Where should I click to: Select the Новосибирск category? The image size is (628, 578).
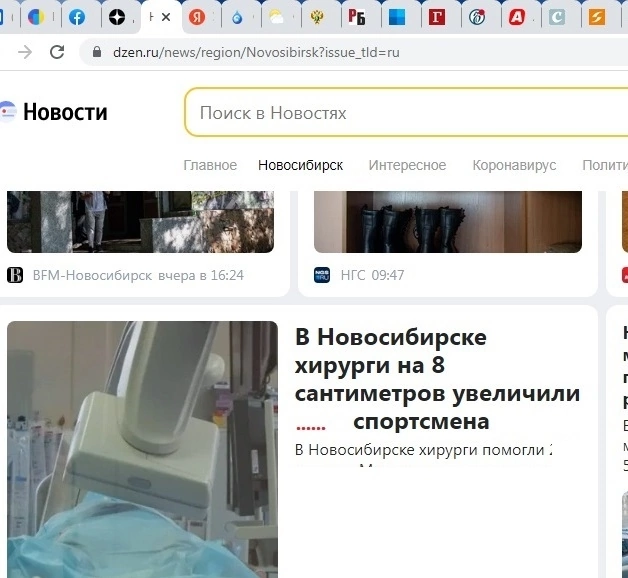coord(300,165)
